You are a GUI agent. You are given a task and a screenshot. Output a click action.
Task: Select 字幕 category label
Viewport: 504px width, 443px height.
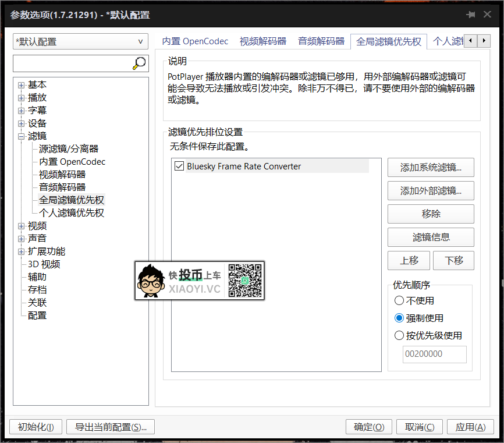(37, 110)
